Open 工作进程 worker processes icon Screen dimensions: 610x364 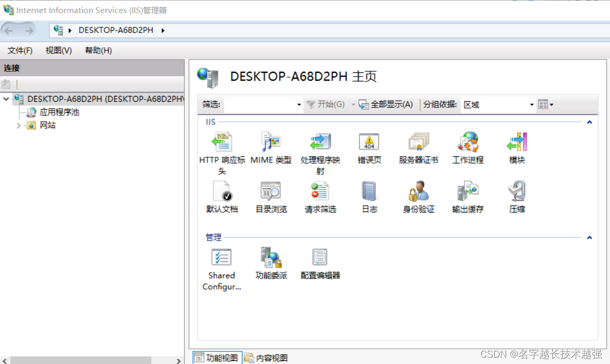pos(468,142)
